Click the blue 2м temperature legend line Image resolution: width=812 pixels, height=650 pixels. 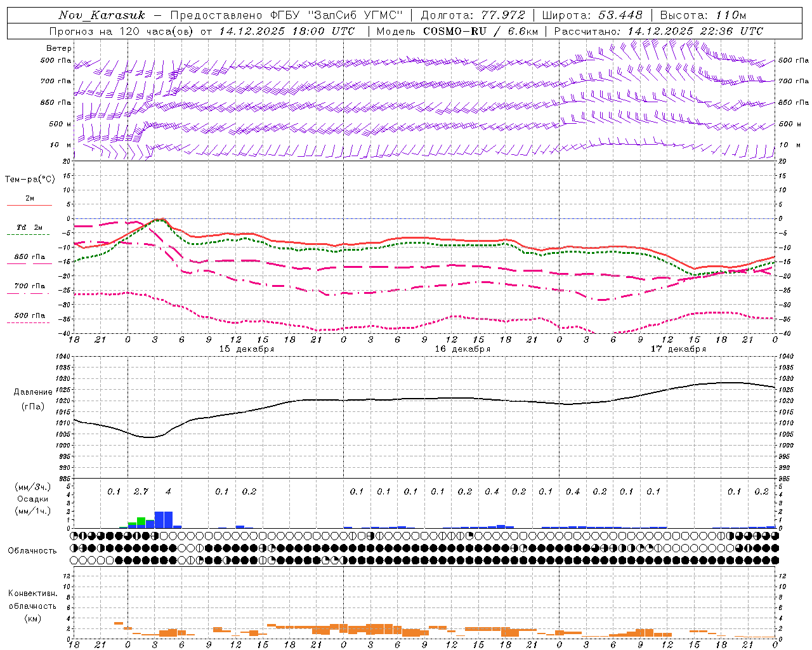29,205
